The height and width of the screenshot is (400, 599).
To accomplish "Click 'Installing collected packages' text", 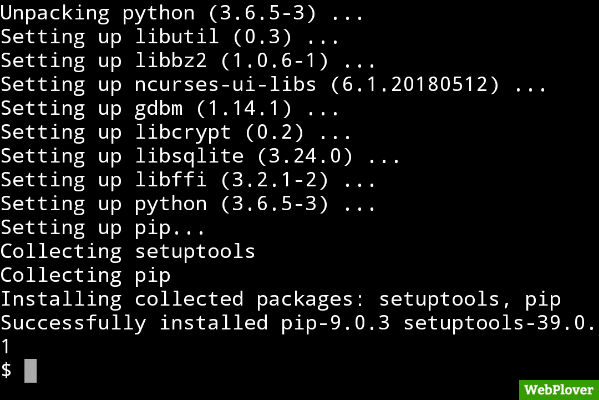I will pyautogui.click(x=178, y=299).
